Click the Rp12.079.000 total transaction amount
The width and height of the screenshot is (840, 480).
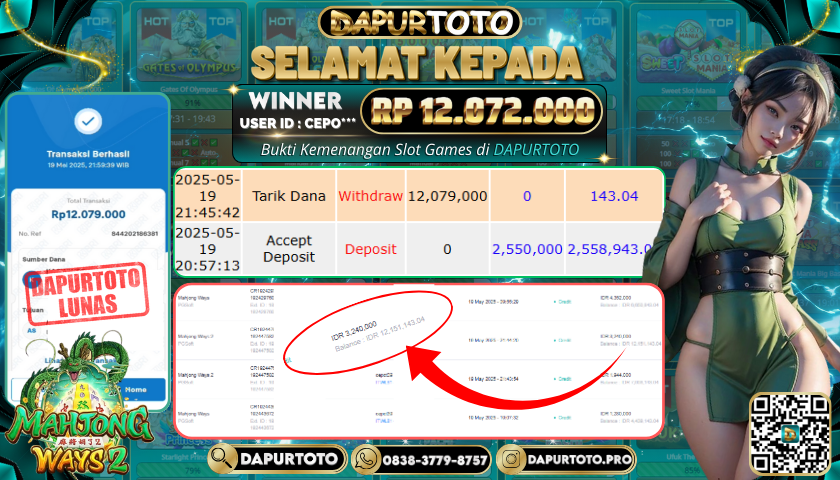[88, 214]
